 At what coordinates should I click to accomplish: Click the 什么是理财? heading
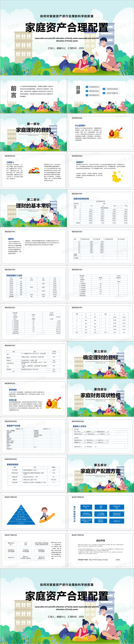coord(80,125)
